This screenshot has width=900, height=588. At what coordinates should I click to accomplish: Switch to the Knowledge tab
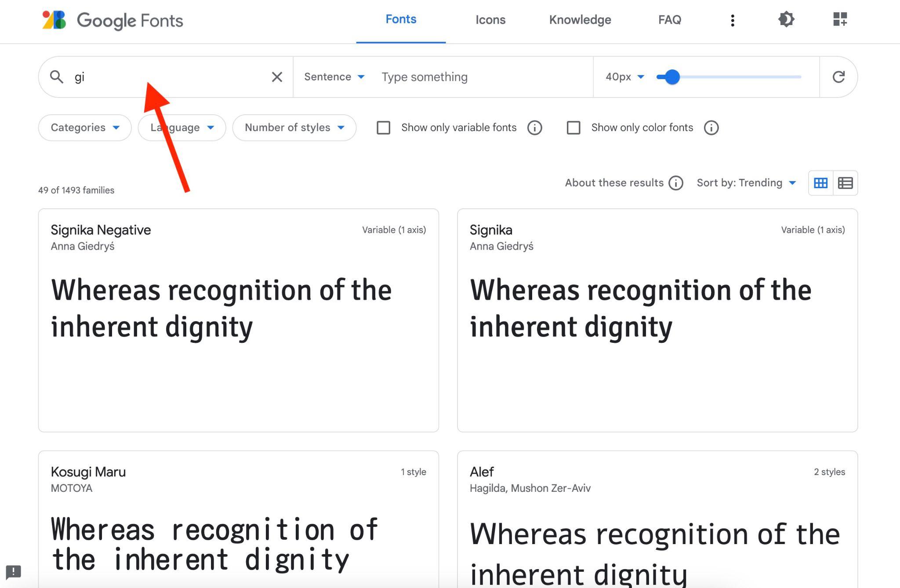(x=580, y=19)
